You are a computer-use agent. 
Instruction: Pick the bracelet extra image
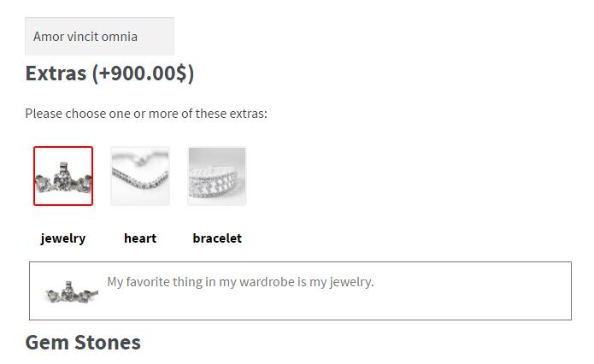[217, 176]
